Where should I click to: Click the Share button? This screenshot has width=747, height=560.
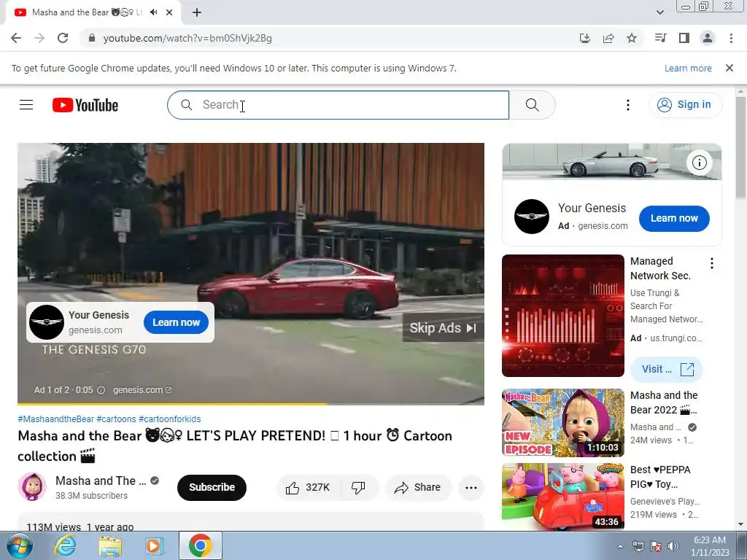click(x=417, y=488)
